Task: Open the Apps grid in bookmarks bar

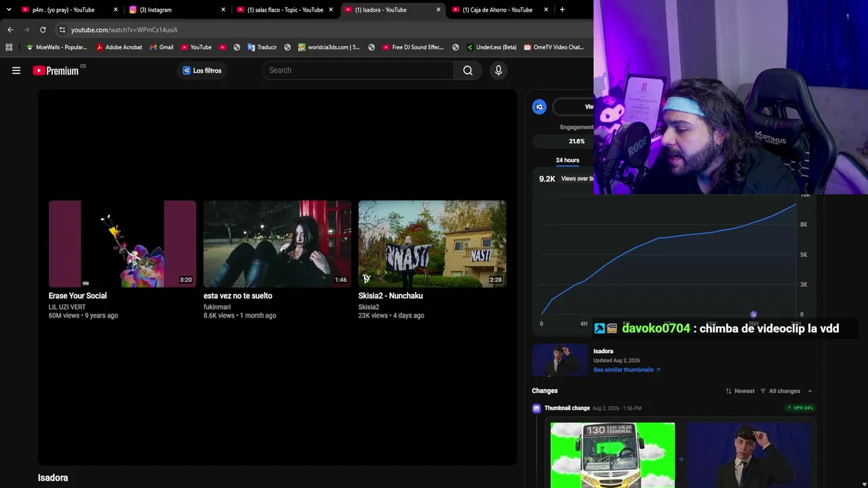Action: pyautogui.click(x=9, y=47)
